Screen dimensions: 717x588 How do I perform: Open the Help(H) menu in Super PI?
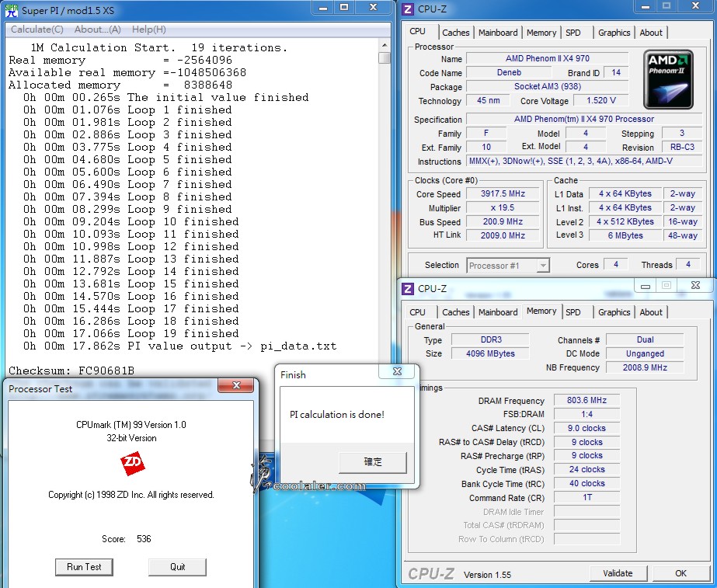tap(148, 30)
